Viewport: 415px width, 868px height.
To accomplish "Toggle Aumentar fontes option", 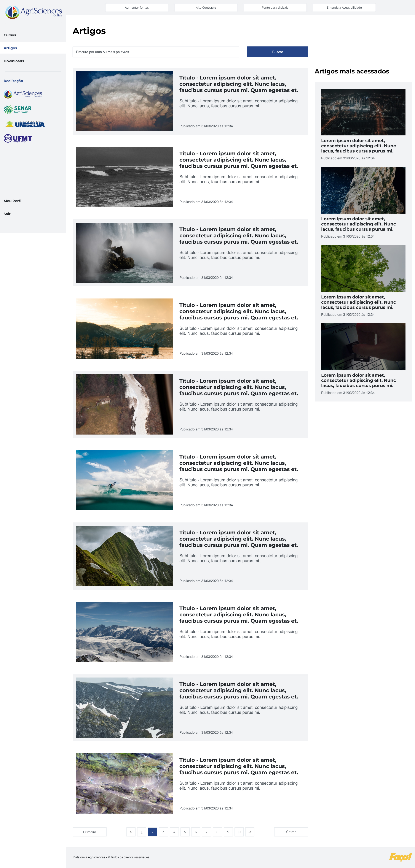I will click(x=137, y=7).
